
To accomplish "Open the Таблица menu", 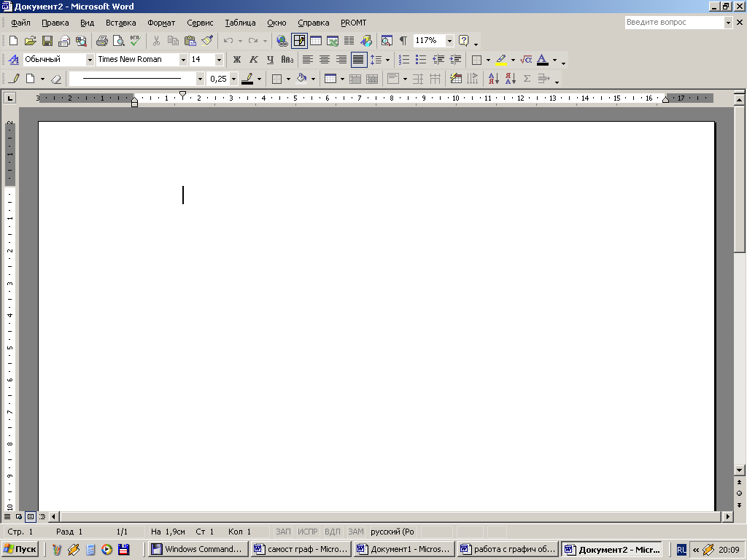I will click(x=240, y=23).
